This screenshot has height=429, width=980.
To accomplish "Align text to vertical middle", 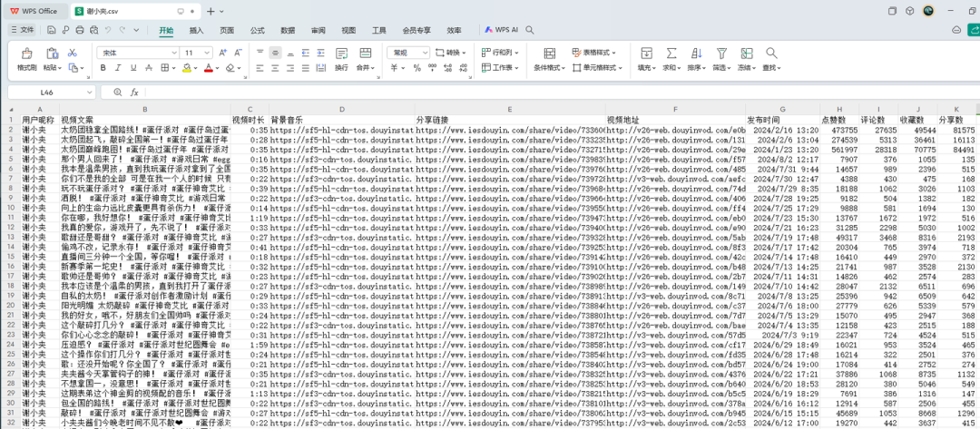I will [x=275, y=54].
